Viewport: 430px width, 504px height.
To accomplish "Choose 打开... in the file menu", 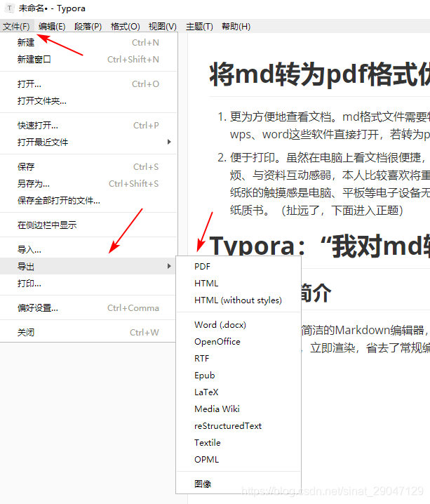I will point(88,84).
